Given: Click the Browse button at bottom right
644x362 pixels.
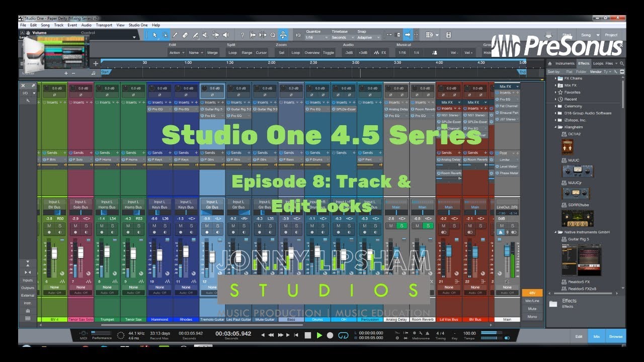Looking at the screenshot, I should click(616, 336).
